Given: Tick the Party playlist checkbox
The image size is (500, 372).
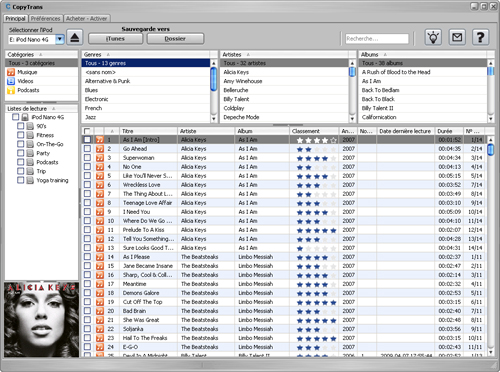Looking at the screenshot, I should 21,153.
